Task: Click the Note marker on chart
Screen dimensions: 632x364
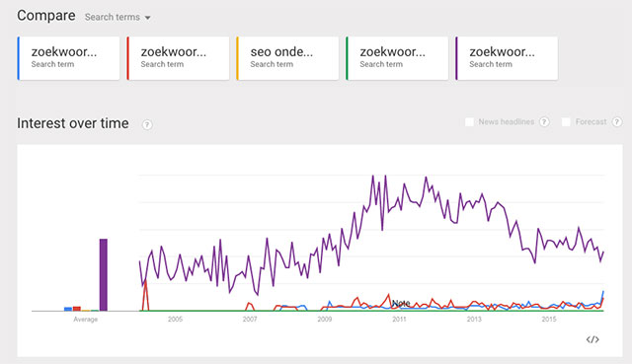Action: coord(401,303)
